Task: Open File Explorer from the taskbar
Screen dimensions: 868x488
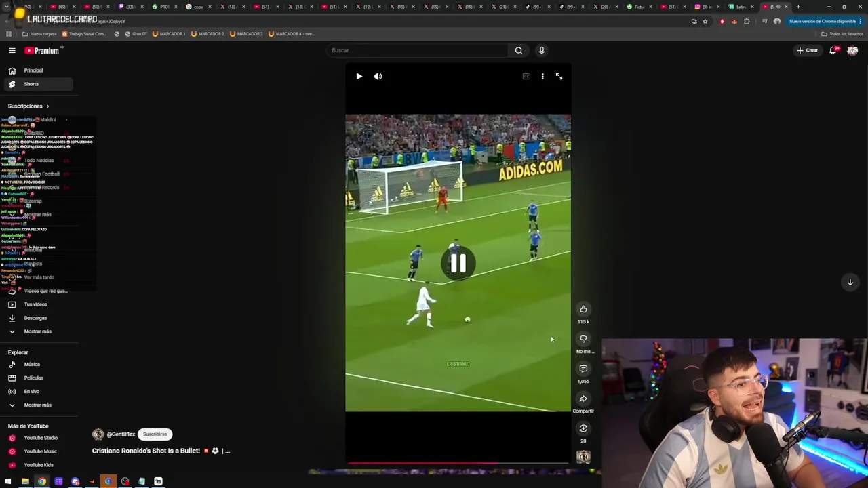Action: 25,482
